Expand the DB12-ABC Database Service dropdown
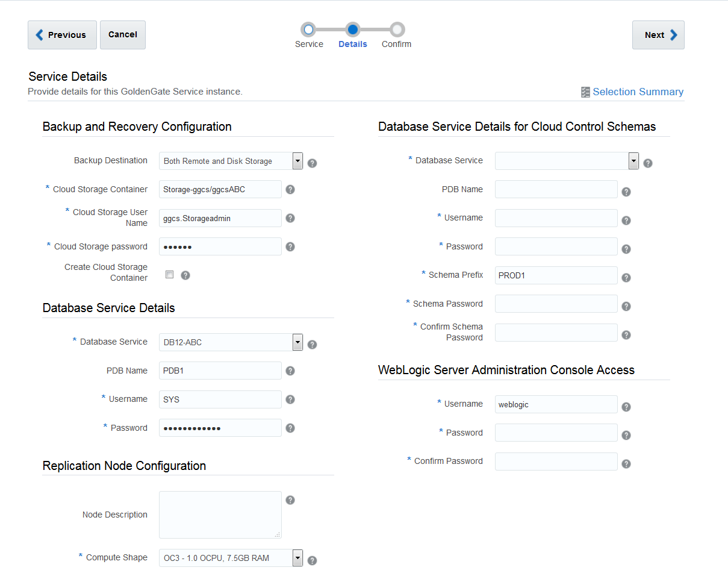 click(x=297, y=342)
